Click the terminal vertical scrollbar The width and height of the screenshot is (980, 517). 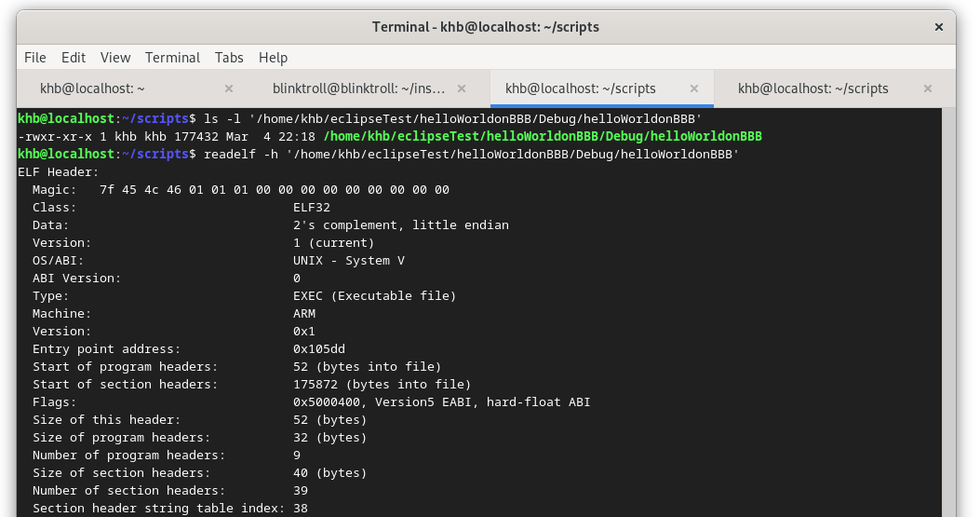tap(948, 312)
